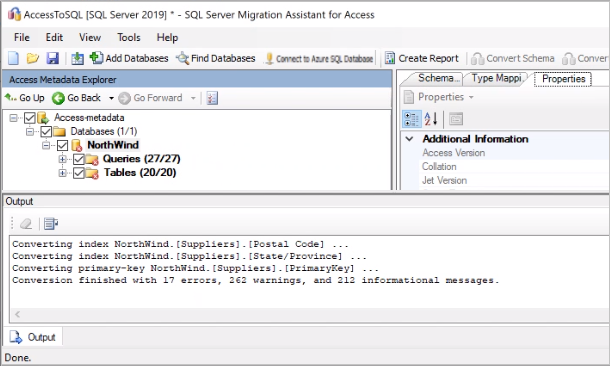Click the Save Project disk icon

click(53, 58)
